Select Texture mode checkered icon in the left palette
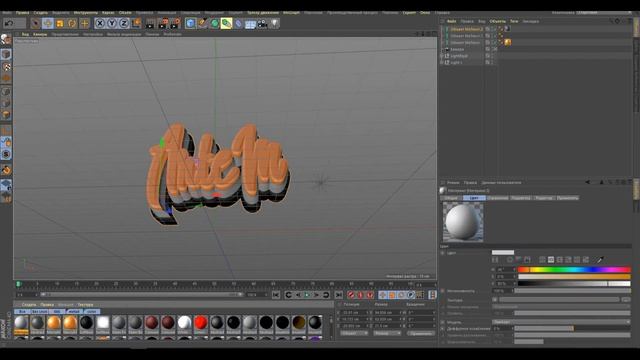The image size is (640, 360). click(6, 66)
